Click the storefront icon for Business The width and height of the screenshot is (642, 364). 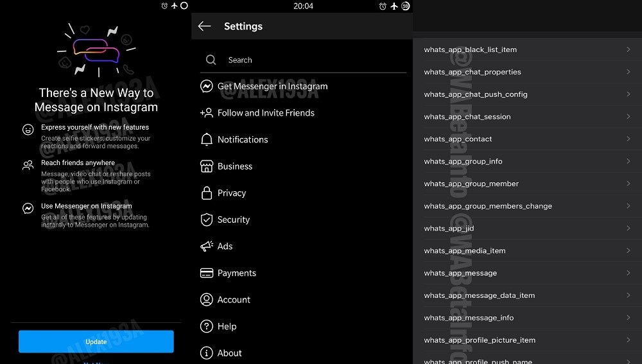point(206,166)
